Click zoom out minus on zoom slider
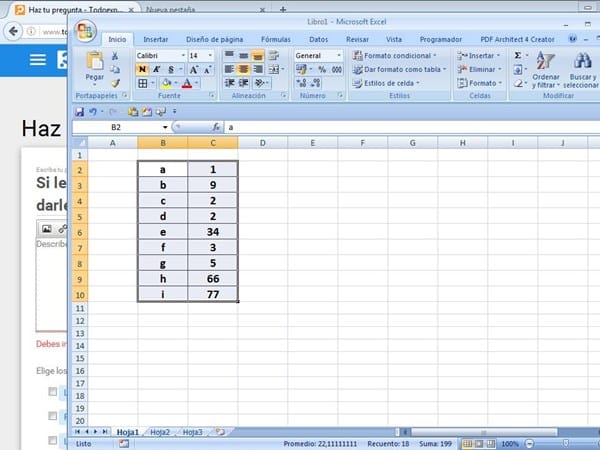Viewport: 600px width, 450px height. pos(530,444)
